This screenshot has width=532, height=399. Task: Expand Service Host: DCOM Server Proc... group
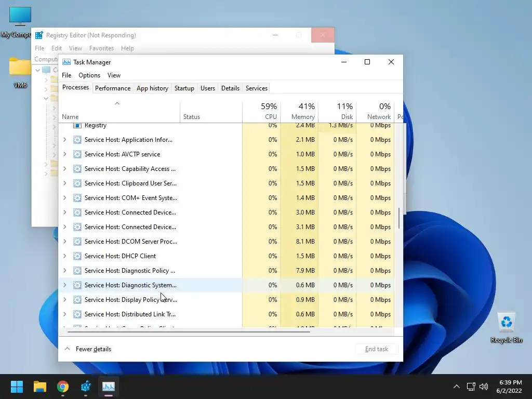(65, 242)
